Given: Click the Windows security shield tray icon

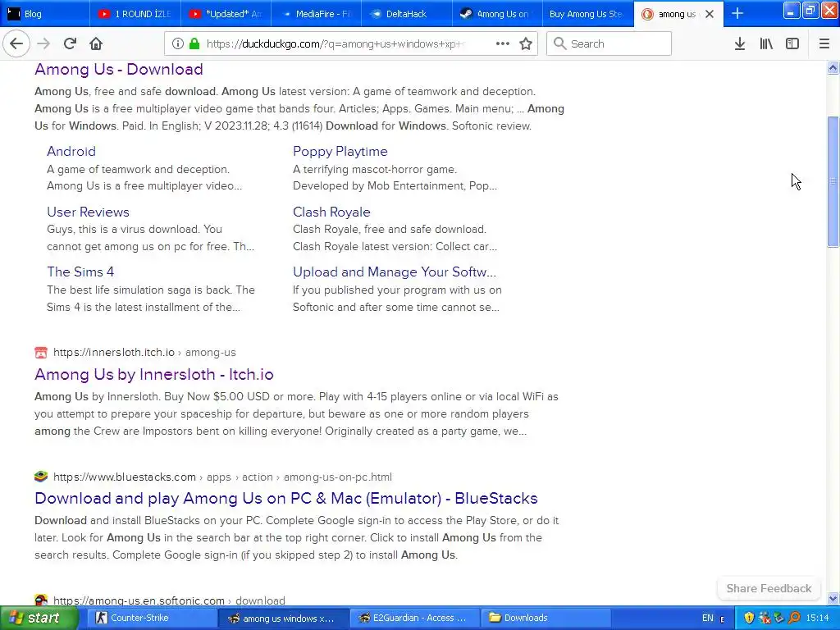Looking at the screenshot, I should click(x=749, y=618).
